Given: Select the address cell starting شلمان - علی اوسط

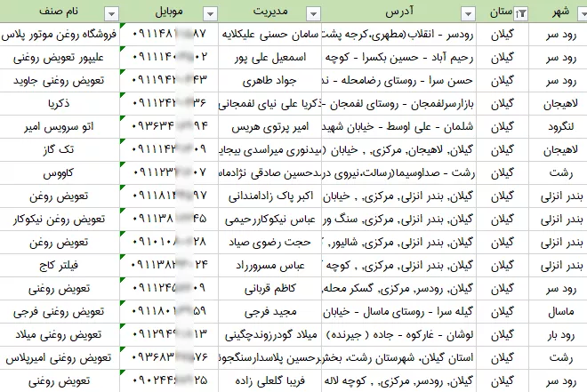Looking at the screenshot, I should click(x=399, y=127).
